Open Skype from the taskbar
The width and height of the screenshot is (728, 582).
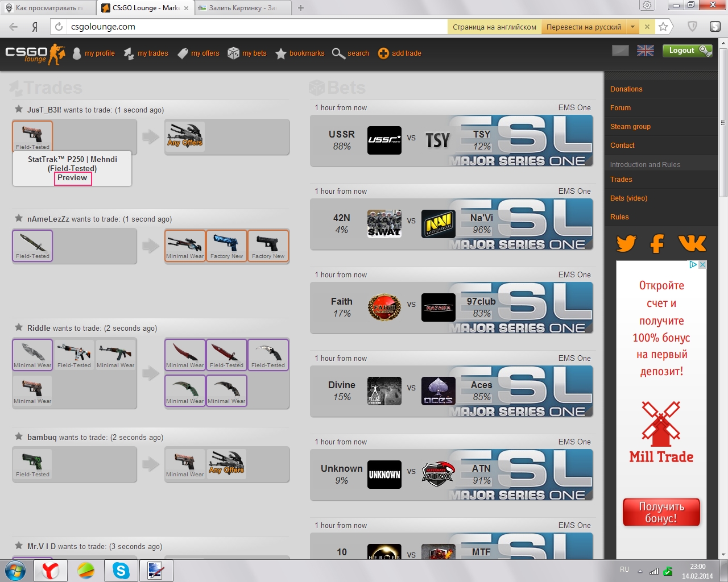121,570
